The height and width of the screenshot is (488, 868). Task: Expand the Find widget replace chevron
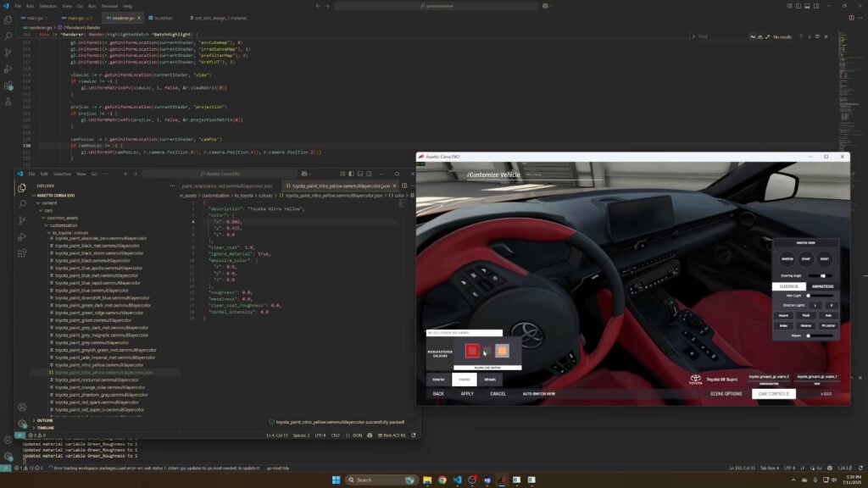click(693, 37)
